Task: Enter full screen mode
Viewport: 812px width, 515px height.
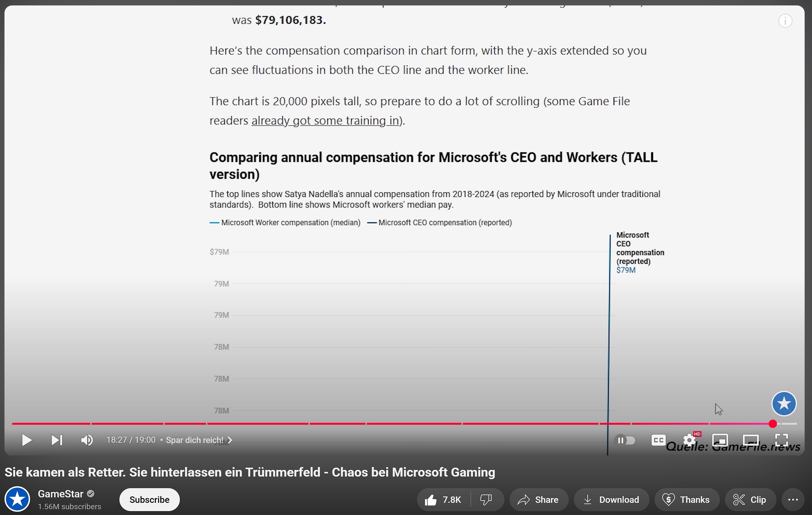Action: [x=781, y=440]
